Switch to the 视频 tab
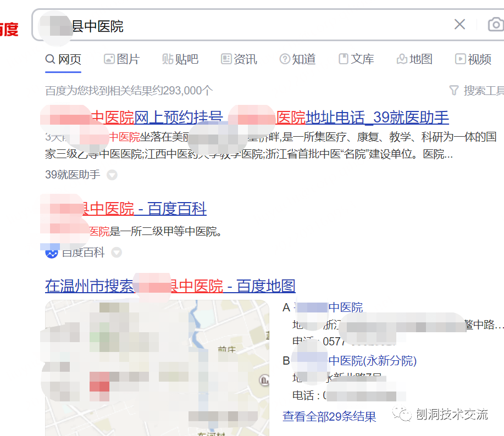This screenshot has height=436, width=504. tap(473, 59)
